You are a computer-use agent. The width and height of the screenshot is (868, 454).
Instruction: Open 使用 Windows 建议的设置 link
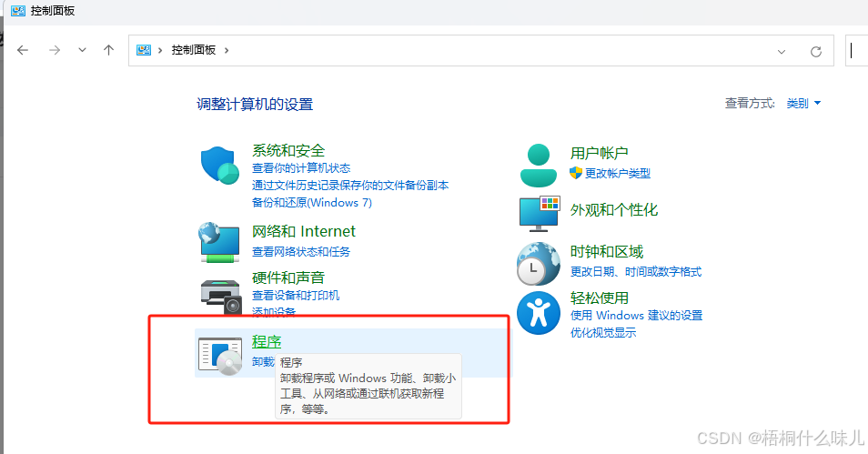pyautogui.click(x=637, y=316)
